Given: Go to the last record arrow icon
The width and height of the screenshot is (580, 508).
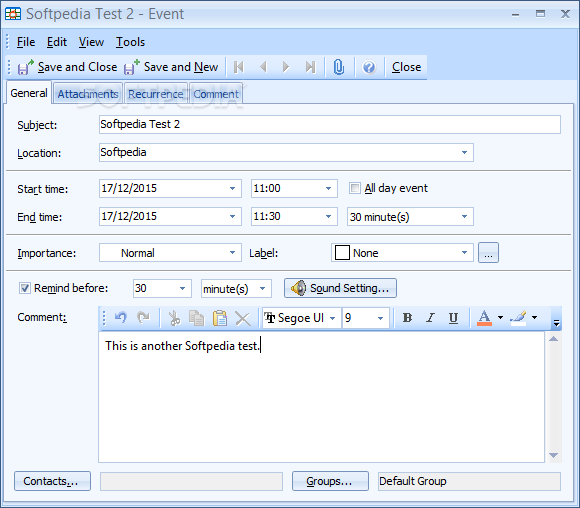Looking at the screenshot, I should point(310,67).
